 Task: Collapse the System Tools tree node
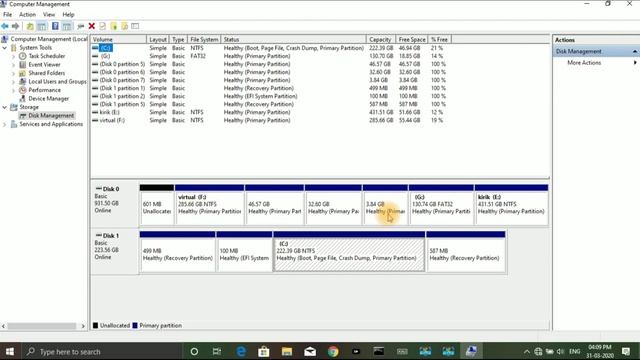(5, 48)
